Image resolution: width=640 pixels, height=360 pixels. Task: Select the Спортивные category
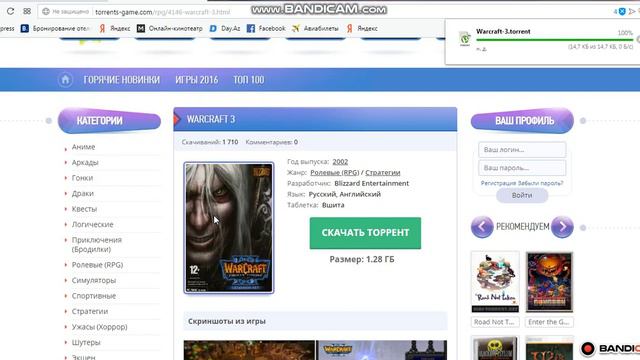(94, 296)
